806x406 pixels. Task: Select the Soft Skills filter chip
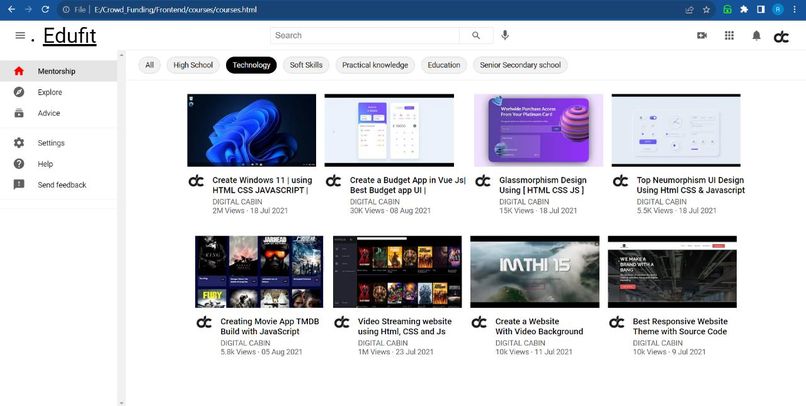point(306,65)
